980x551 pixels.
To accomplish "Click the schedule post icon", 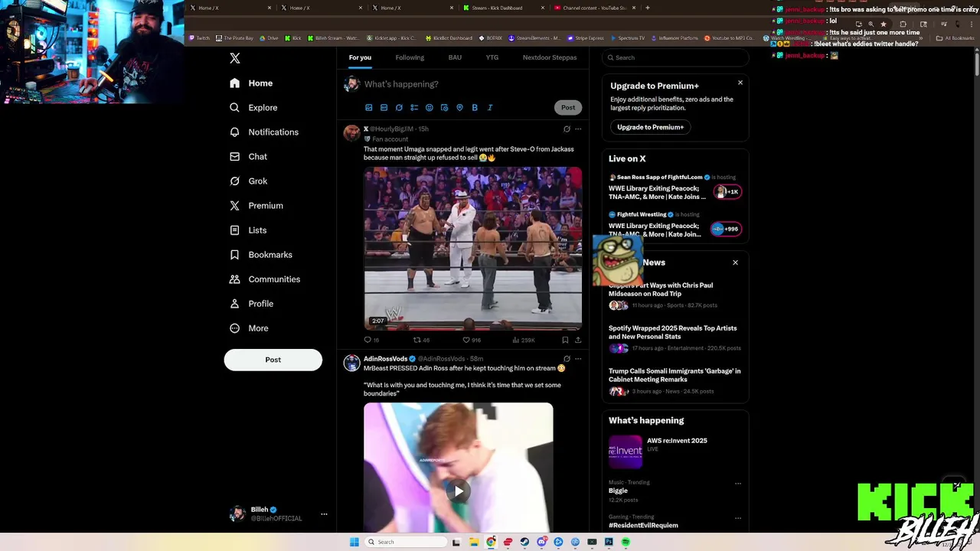I will 444,108.
